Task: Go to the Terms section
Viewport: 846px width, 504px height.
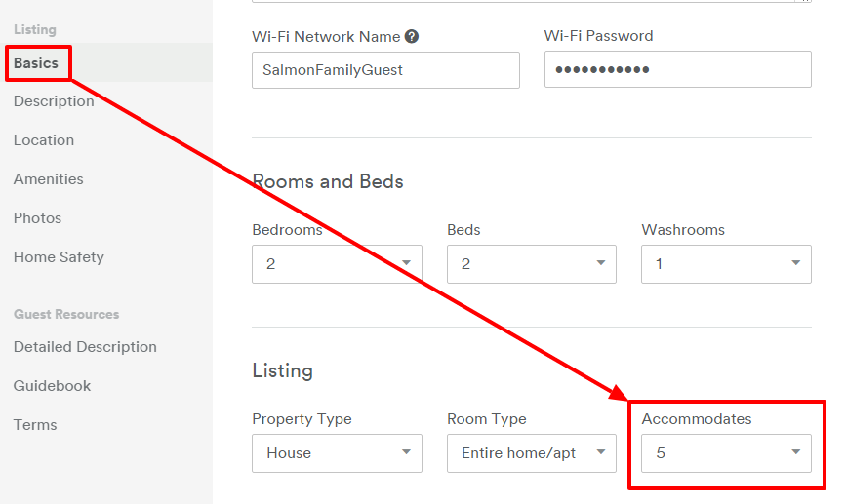Action: [x=35, y=425]
